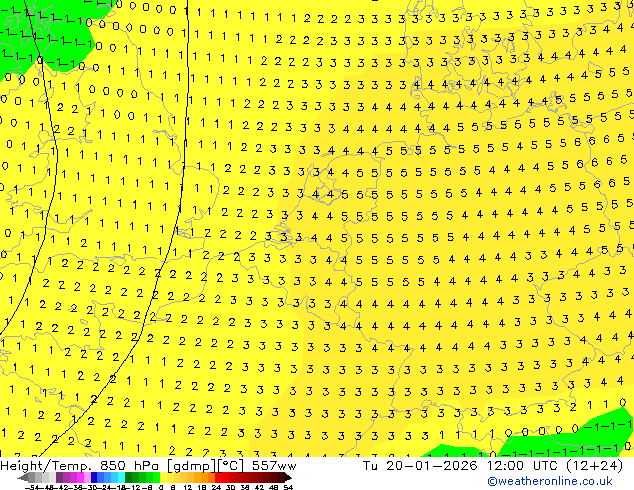Open the weatheronline.co.uk copyright link
The height and width of the screenshot is (490, 634).
[x=550, y=481]
